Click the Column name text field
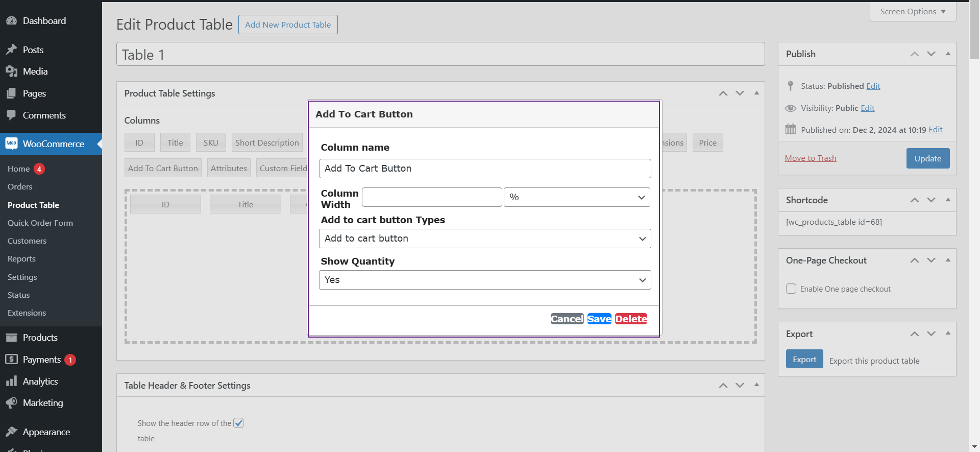Image resolution: width=980 pixels, height=452 pixels. click(x=484, y=169)
